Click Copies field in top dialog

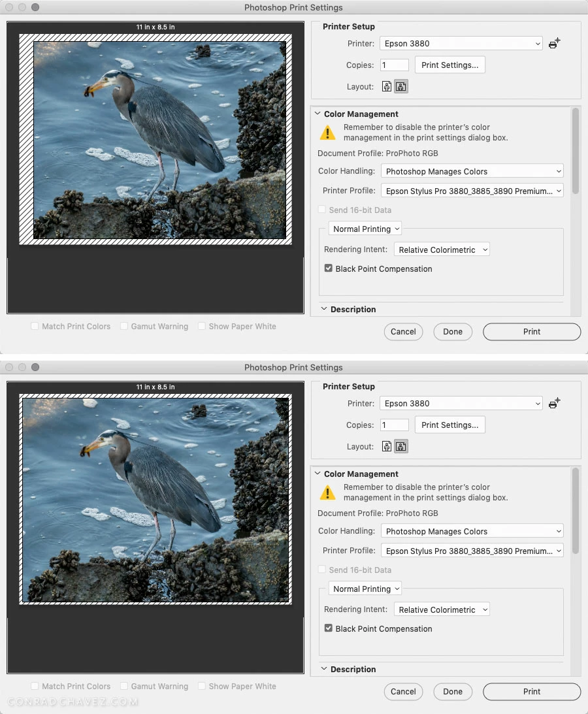[x=395, y=65]
